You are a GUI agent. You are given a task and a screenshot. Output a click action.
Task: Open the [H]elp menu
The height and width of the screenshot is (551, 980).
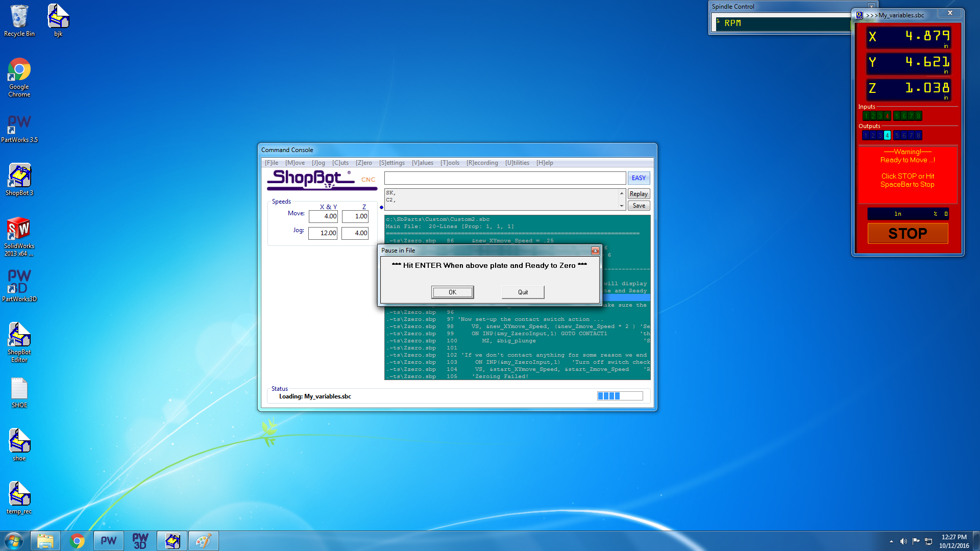click(x=545, y=163)
